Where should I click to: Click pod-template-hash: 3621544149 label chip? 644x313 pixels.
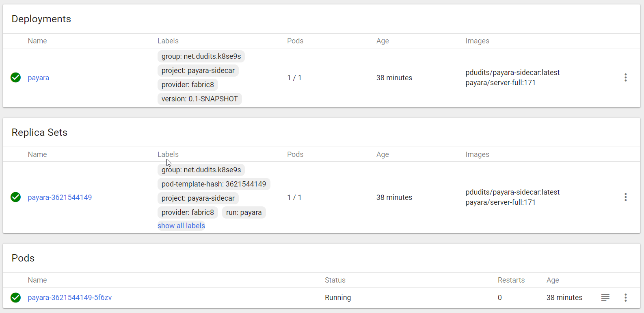pos(214,184)
